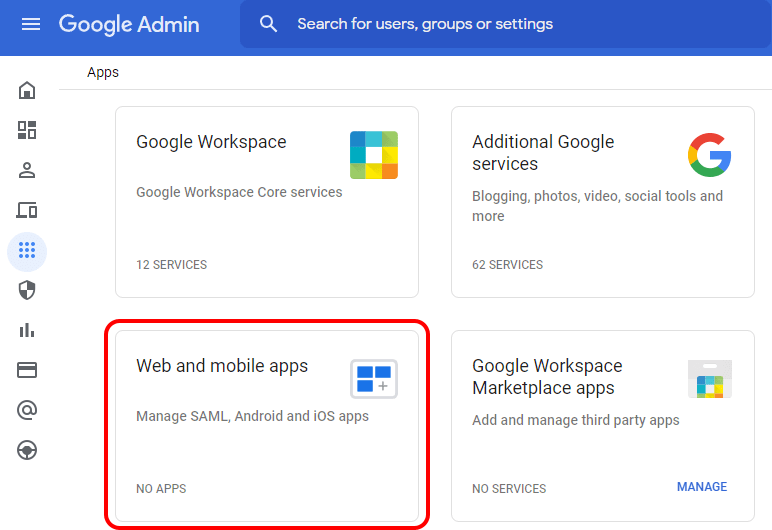Open Devices icon in sidebar
Screen dimensions: 772x530
click(x=27, y=210)
